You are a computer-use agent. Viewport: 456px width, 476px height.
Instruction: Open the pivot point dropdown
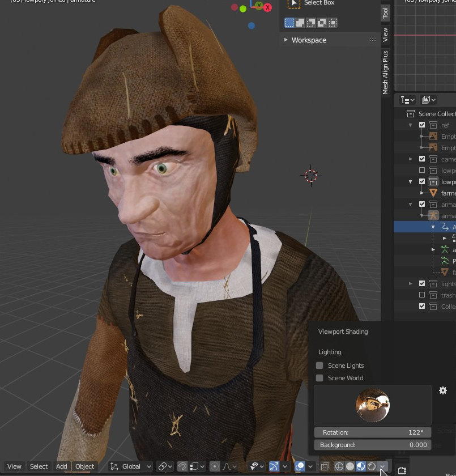click(165, 466)
